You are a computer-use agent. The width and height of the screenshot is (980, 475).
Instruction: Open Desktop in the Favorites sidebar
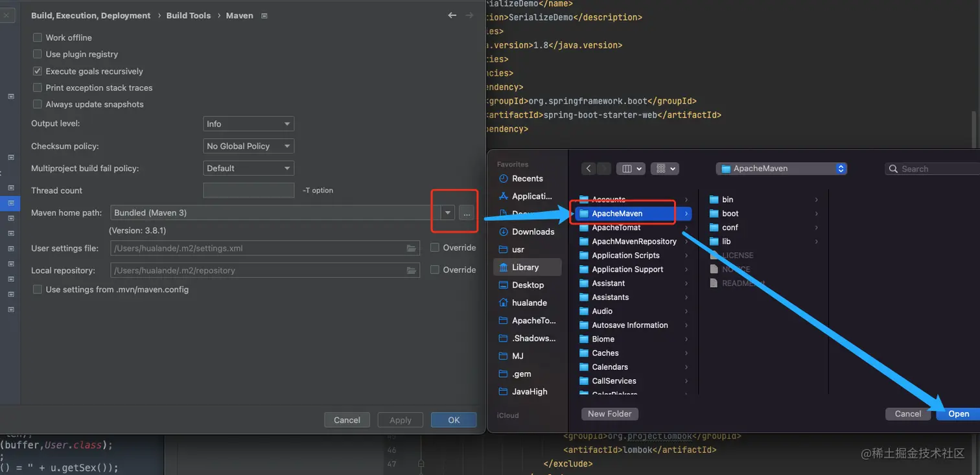pos(521,285)
